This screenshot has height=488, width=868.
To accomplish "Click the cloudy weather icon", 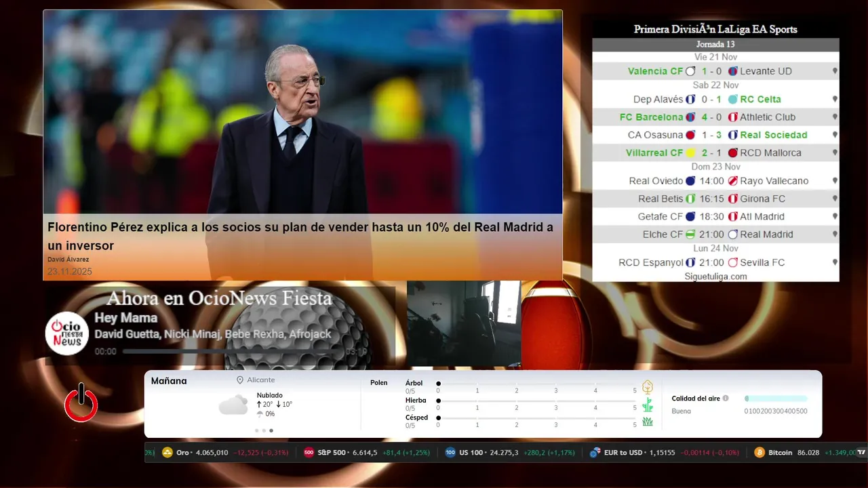I will tap(233, 405).
